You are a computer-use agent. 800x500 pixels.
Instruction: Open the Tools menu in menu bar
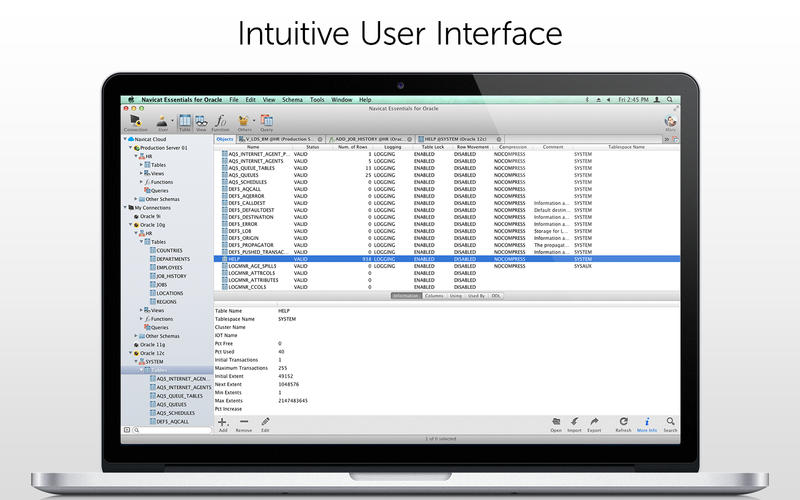(x=316, y=100)
